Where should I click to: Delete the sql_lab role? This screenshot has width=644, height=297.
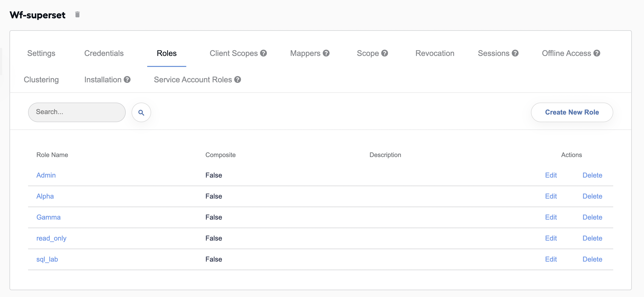592,259
